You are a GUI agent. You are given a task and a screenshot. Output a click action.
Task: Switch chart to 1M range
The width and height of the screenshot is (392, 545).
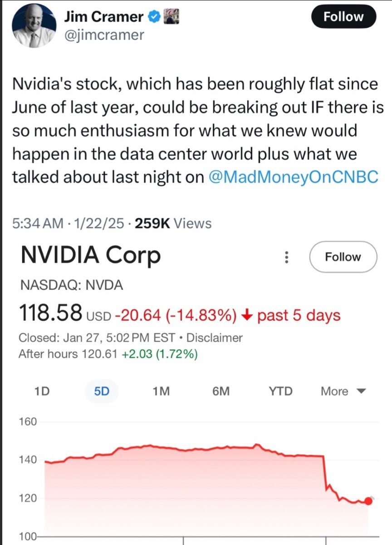click(162, 391)
